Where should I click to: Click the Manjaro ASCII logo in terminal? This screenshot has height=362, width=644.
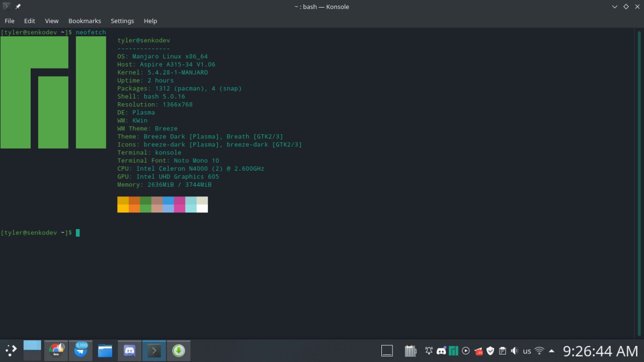click(53, 92)
